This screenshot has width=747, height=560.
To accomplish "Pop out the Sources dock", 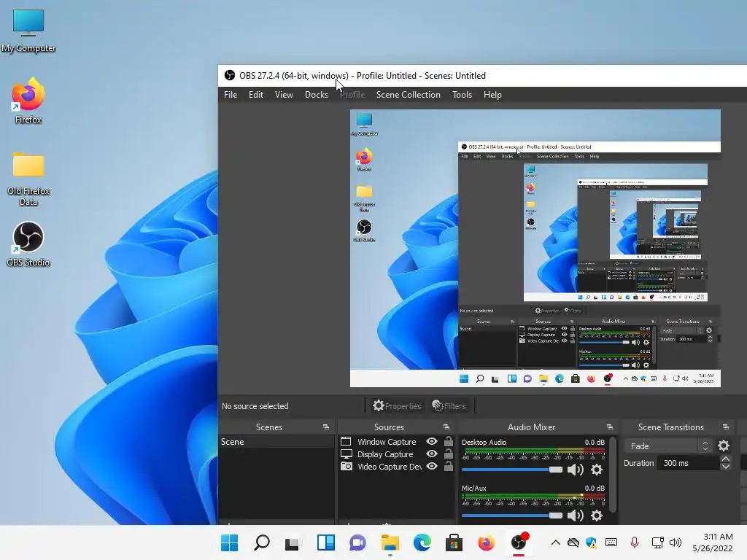I will [x=446, y=427].
